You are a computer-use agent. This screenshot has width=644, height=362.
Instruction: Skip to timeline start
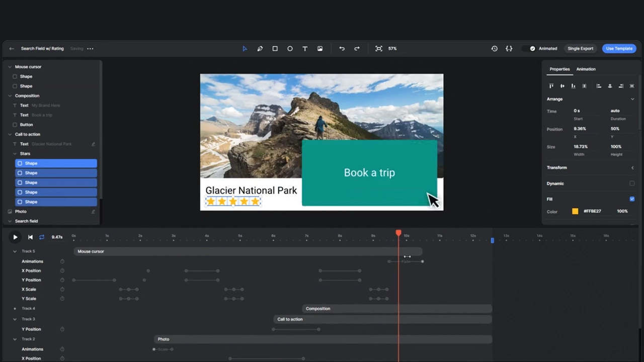click(30, 237)
